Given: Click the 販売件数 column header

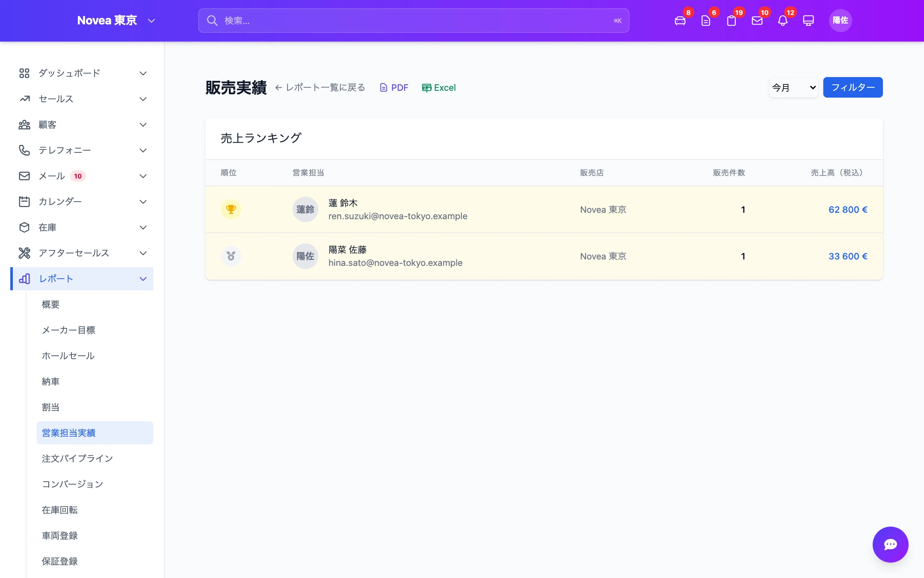Looking at the screenshot, I should point(729,173).
